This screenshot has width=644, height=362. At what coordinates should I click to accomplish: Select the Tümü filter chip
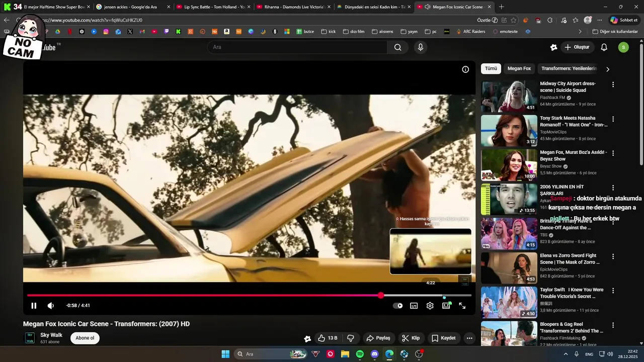(491, 69)
